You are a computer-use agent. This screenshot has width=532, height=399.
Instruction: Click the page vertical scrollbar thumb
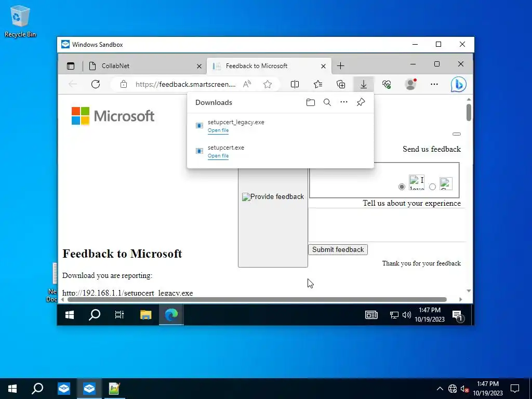coord(469,112)
